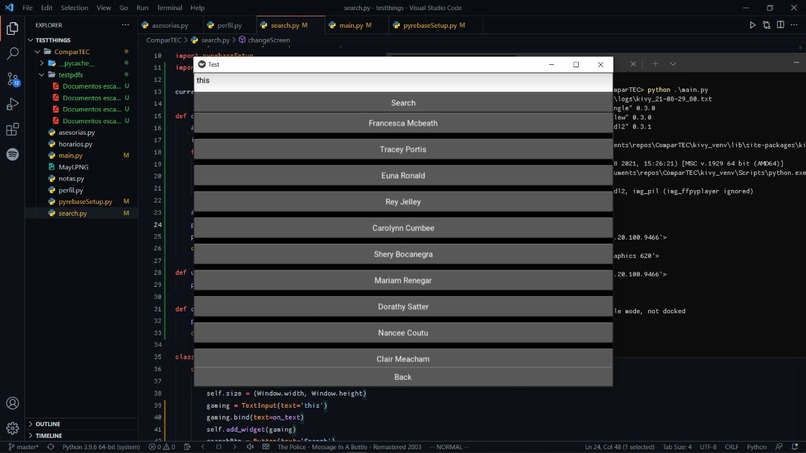Click the Dorathy Satter button
The width and height of the screenshot is (806, 453).
(x=403, y=306)
